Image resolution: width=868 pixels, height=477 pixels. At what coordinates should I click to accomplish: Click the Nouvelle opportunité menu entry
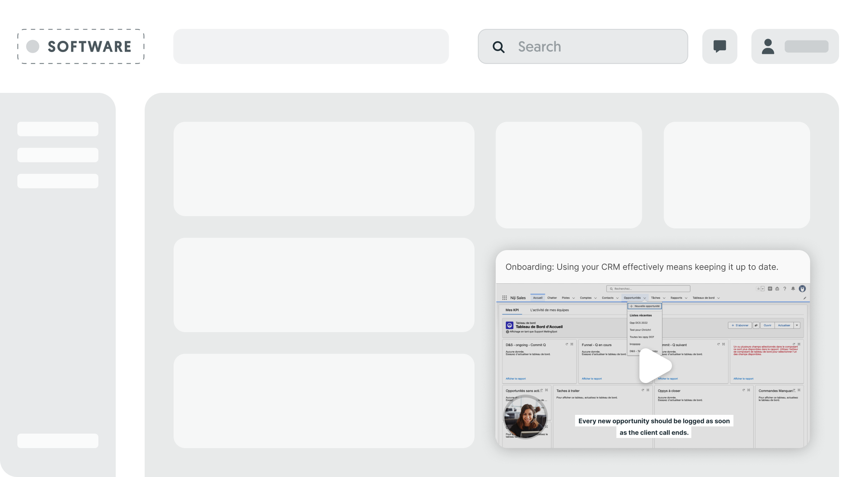644,306
